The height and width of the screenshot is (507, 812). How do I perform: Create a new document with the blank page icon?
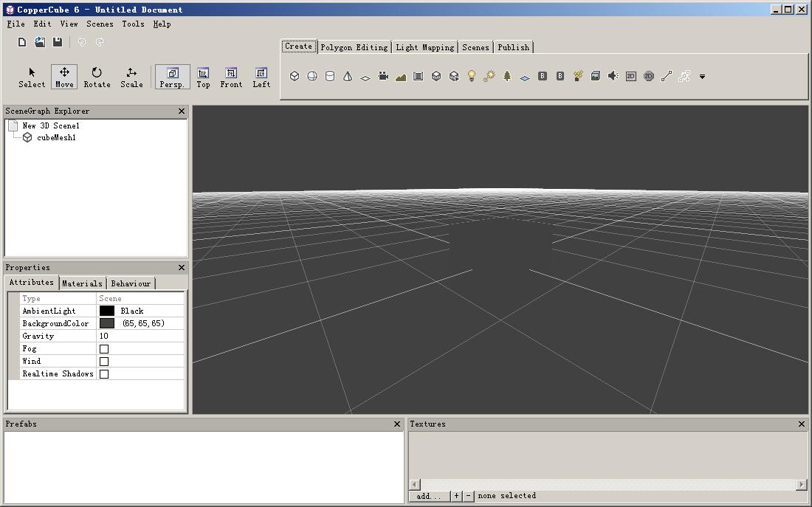pyautogui.click(x=21, y=42)
